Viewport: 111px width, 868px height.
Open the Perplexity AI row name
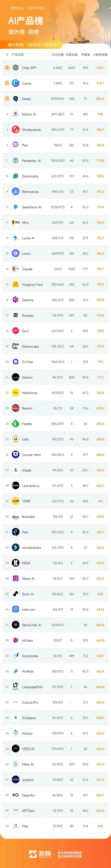pos(31,161)
